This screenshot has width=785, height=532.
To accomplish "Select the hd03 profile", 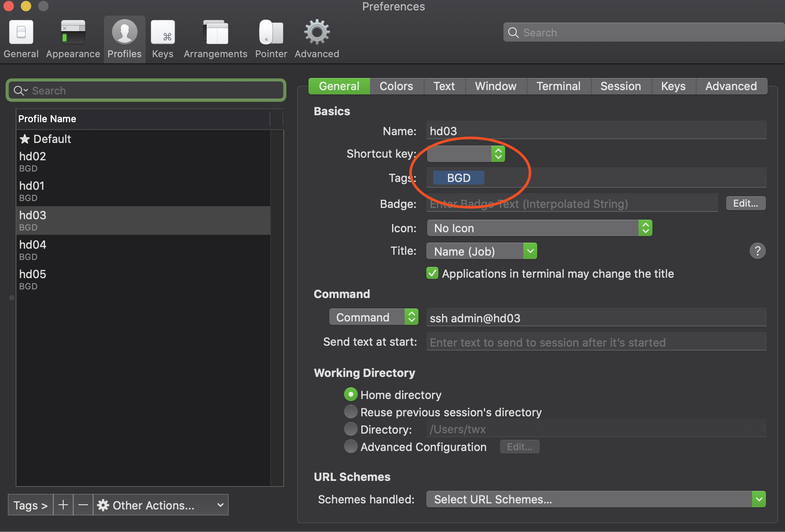I will (143, 221).
